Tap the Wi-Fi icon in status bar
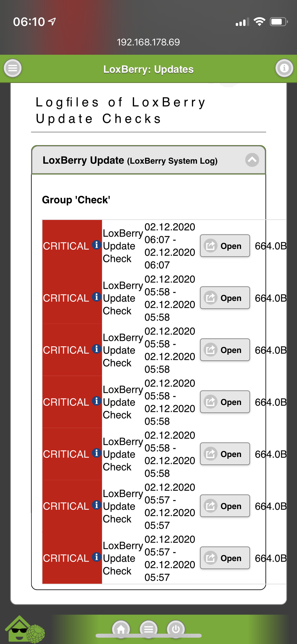The width and height of the screenshot is (297, 644). pos(259,22)
